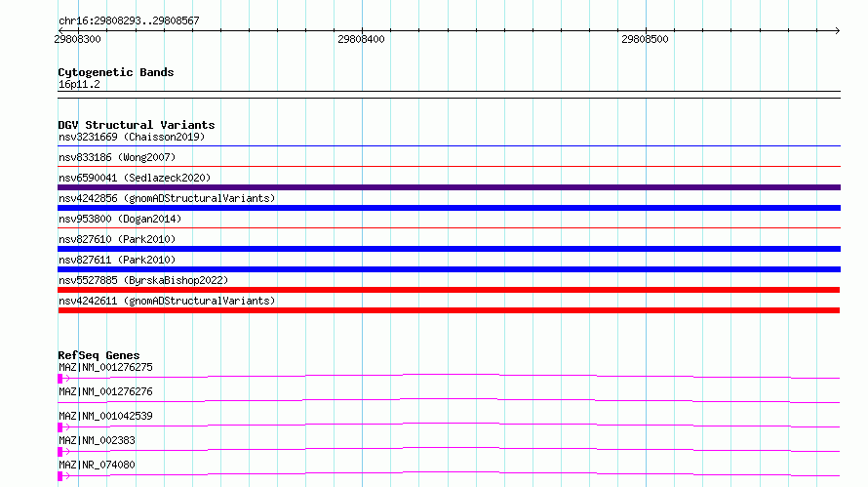
Task: Click the black 16p11.2 cytogenetic band outline
Action: pos(449,95)
